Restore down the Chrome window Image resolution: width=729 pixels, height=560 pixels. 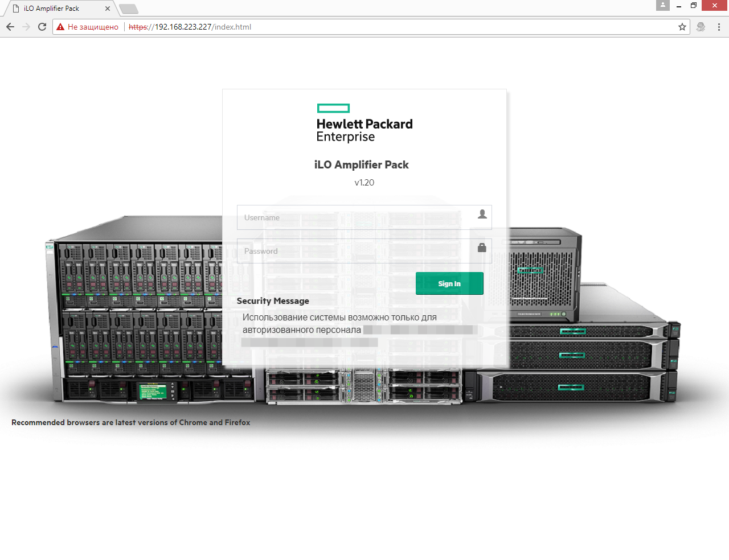pos(694,6)
